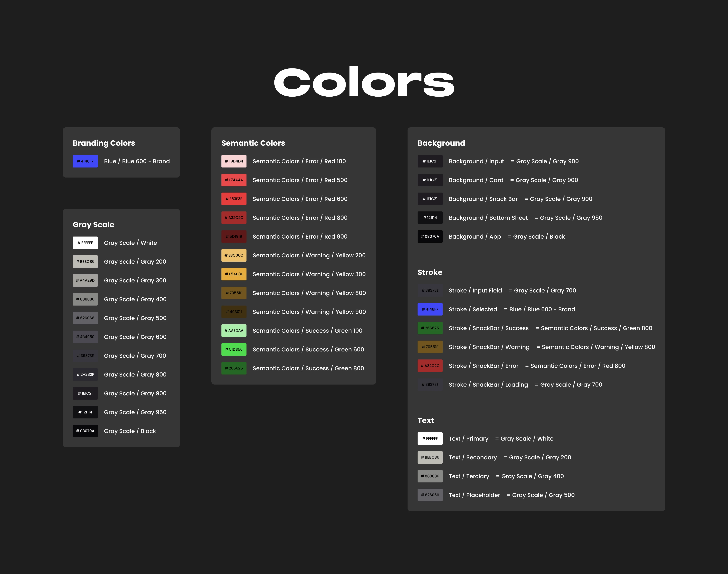
Task: Select the Background / Card swatch
Action: pos(430,180)
